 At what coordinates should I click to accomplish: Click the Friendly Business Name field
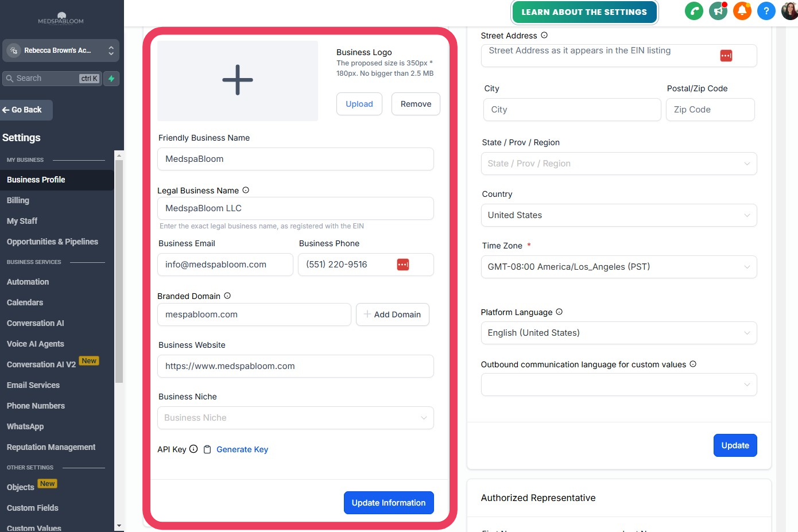296,159
